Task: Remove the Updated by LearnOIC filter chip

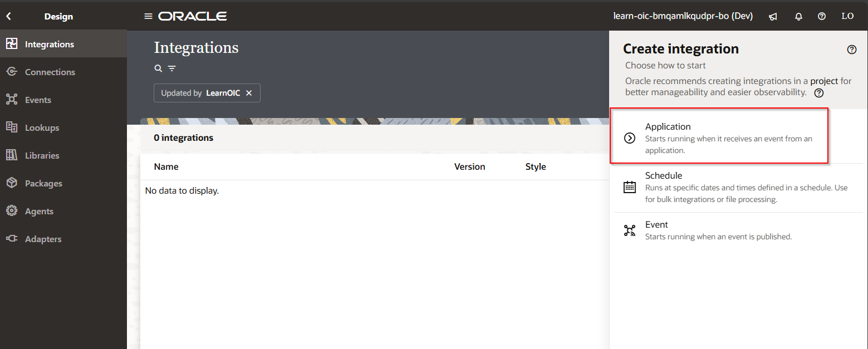Action: [x=249, y=93]
